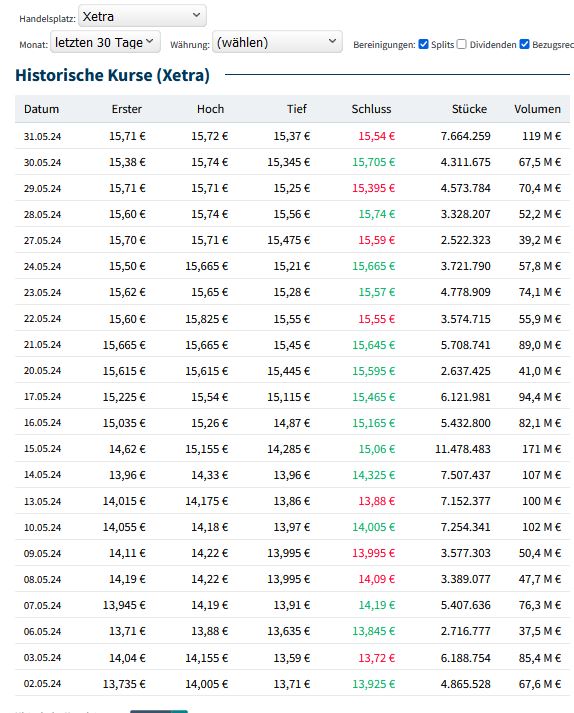Select the date 23.05.24
The height and width of the screenshot is (713, 574).
(x=42, y=292)
